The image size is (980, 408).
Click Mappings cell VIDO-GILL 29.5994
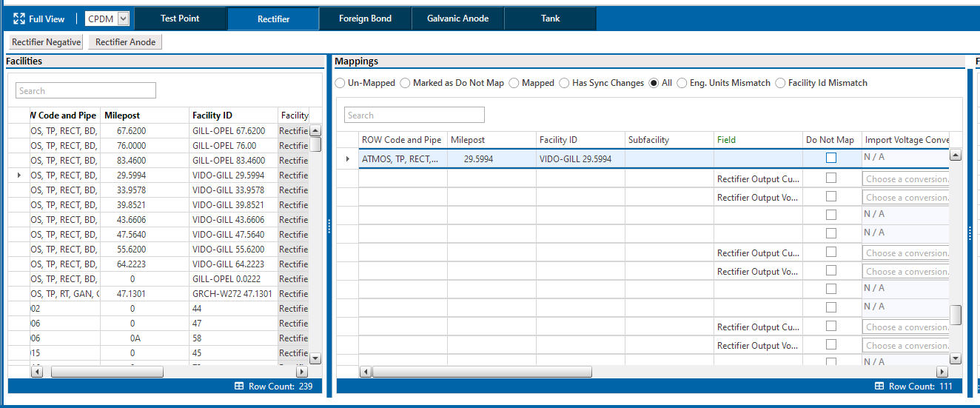[580, 158]
